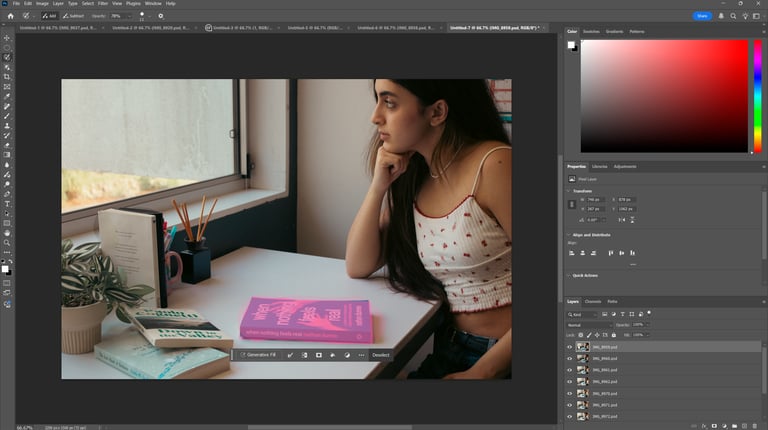Image resolution: width=768 pixels, height=430 pixels.
Task: Select the Horizontal Type tool
Action: pyautogui.click(x=7, y=203)
